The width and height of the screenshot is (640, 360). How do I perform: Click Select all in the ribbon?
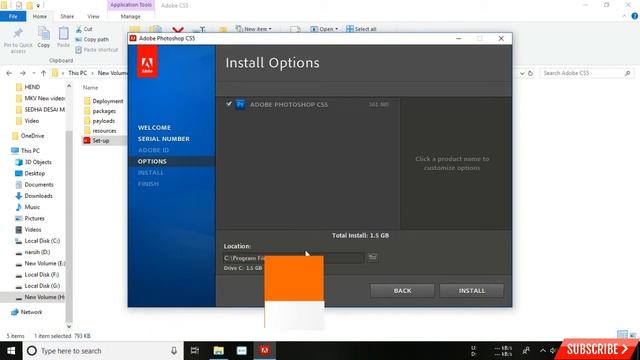(361, 29)
